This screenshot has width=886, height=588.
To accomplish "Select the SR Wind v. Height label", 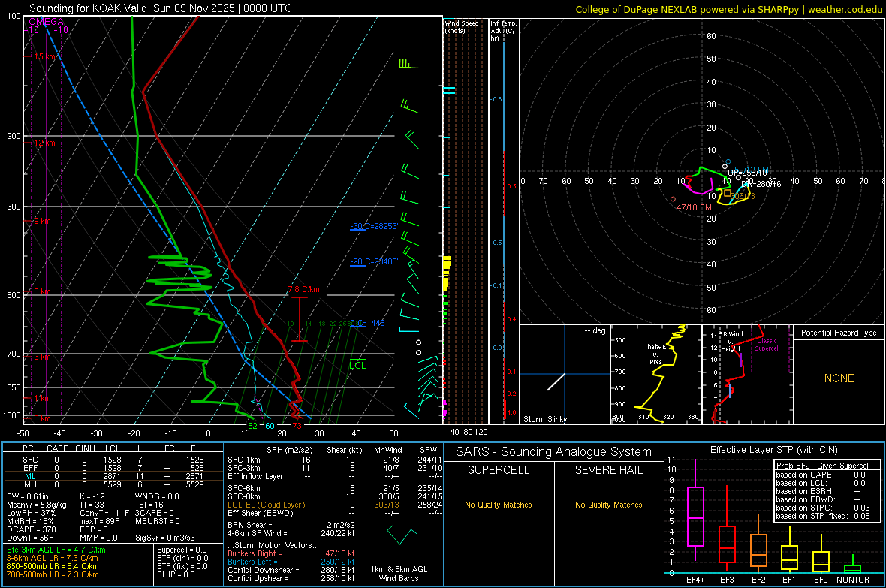I will 731,342.
